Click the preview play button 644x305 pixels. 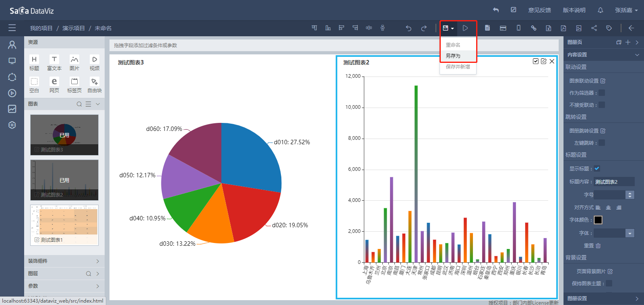465,28
